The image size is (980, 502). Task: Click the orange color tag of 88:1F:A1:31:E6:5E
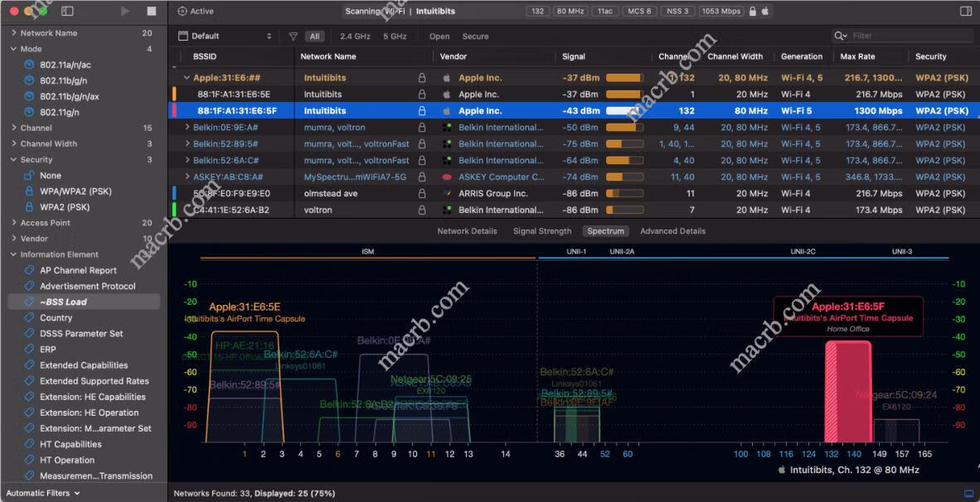tap(174, 94)
